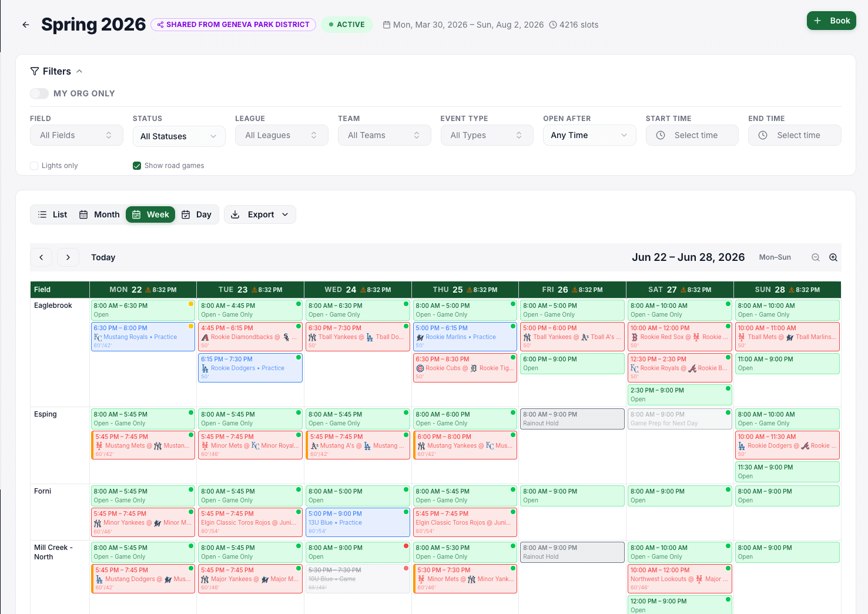Click the download icon on Export
Screen dimensions: 868x614
click(x=235, y=214)
